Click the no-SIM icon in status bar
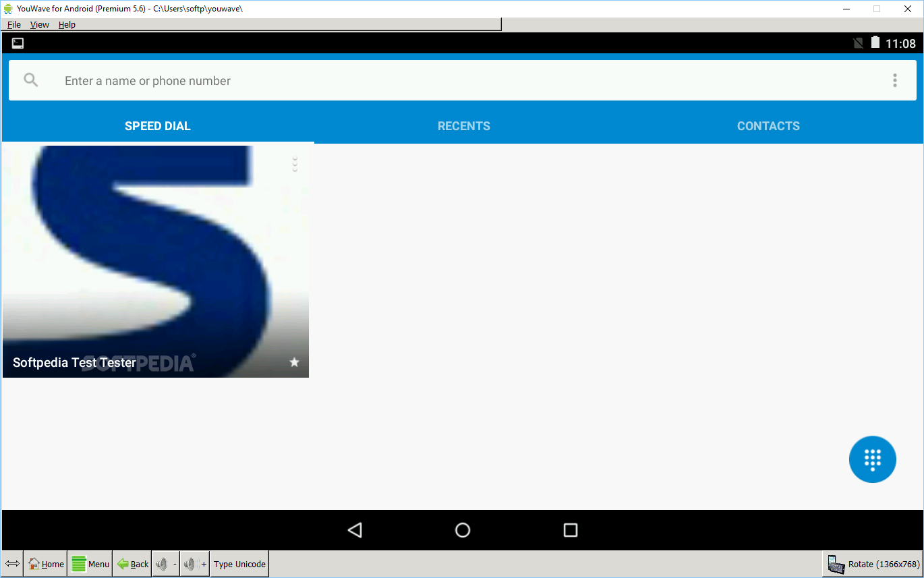This screenshot has width=924, height=578. pyautogui.click(x=858, y=43)
